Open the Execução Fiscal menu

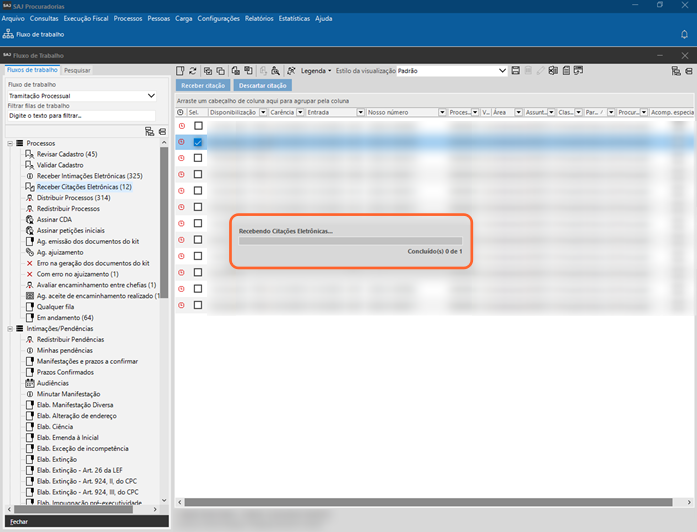point(86,18)
